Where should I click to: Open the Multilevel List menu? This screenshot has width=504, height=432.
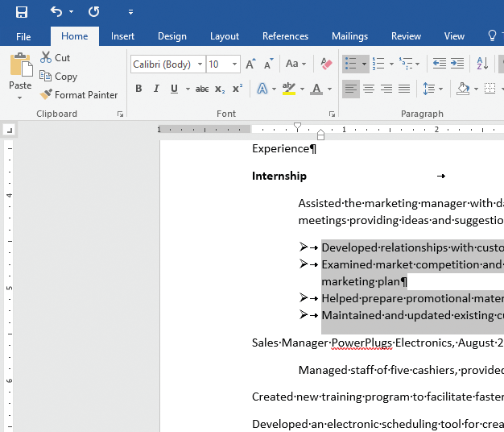409,64
